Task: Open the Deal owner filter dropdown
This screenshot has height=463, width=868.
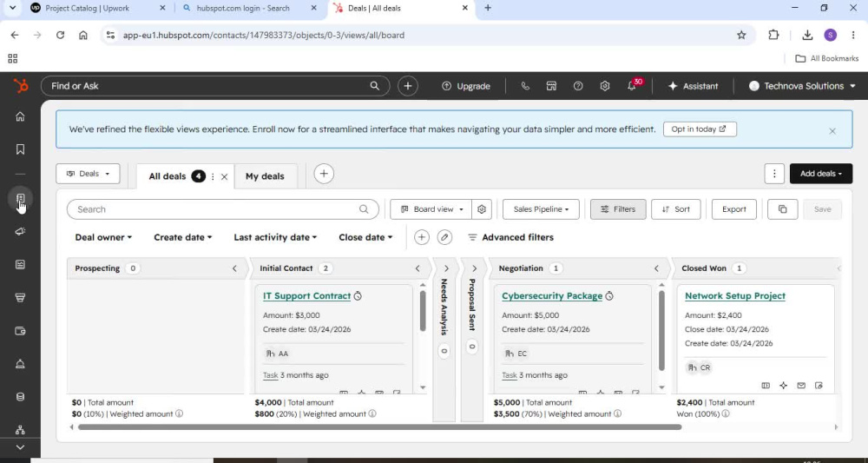Action: pyautogui.click(x=103, y=237)
